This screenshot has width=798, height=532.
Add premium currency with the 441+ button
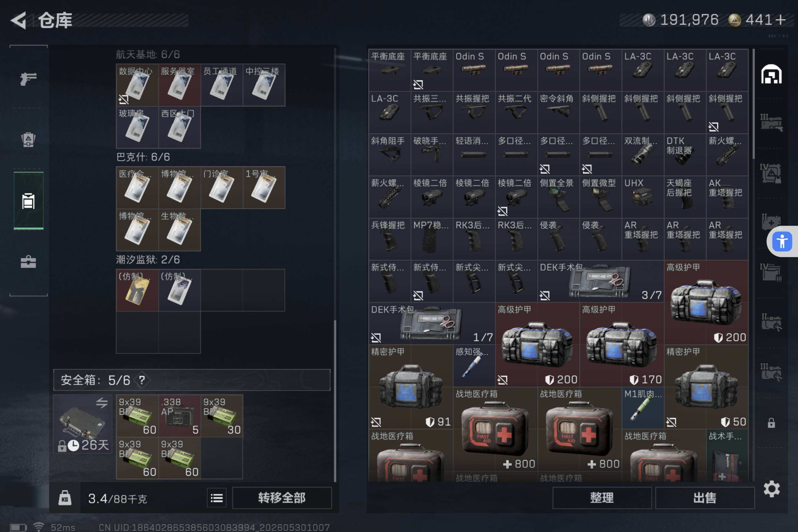coord(757,20)
